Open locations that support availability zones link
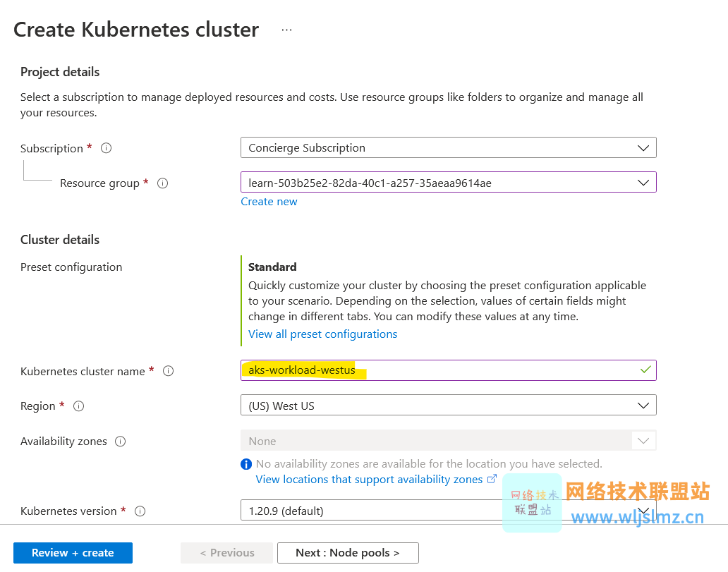 (x=369, y=480)
